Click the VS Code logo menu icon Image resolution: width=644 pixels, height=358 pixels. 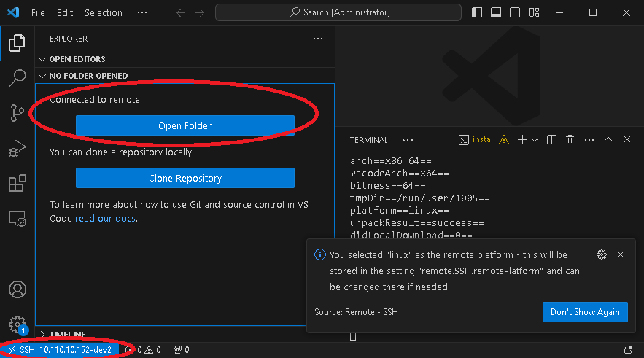click(x=13, y=12)
